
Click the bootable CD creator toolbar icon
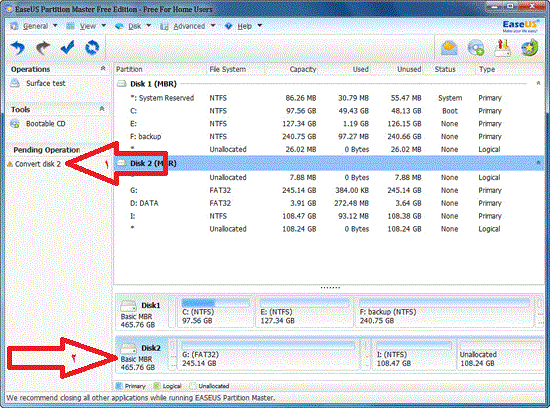click(x=476, y=48)
